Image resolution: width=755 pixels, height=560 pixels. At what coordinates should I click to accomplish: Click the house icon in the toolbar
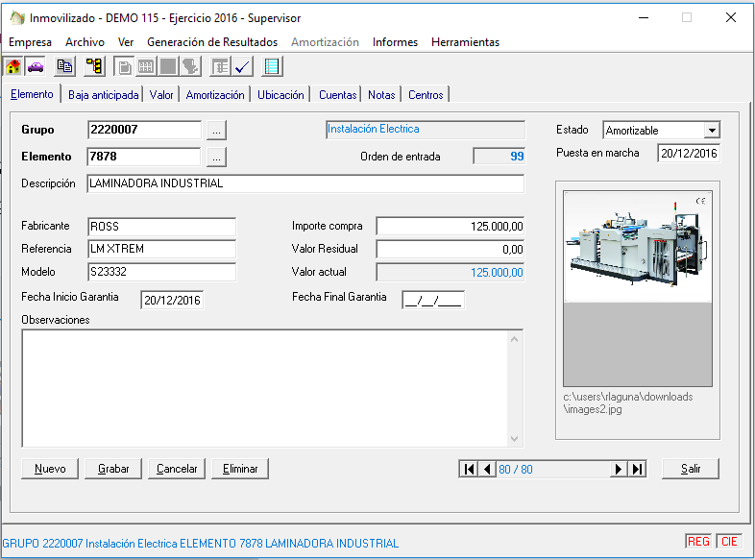tap(13, 66)
